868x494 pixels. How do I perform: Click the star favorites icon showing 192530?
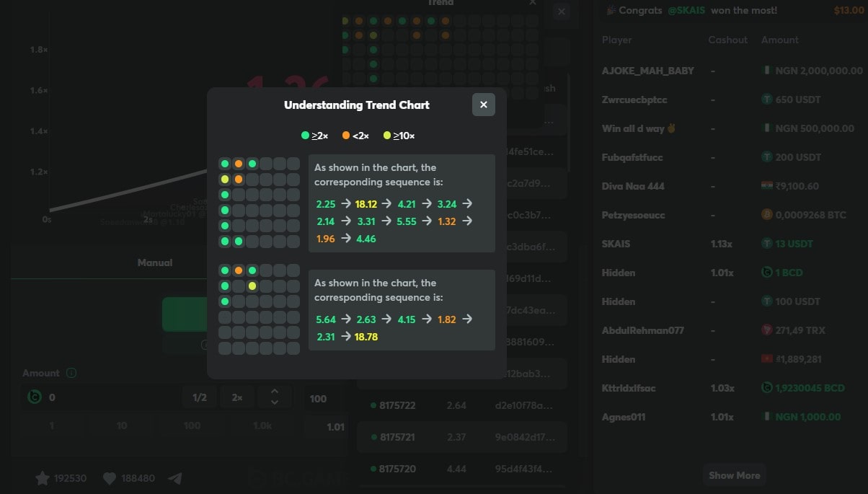[x=43, y=478]
